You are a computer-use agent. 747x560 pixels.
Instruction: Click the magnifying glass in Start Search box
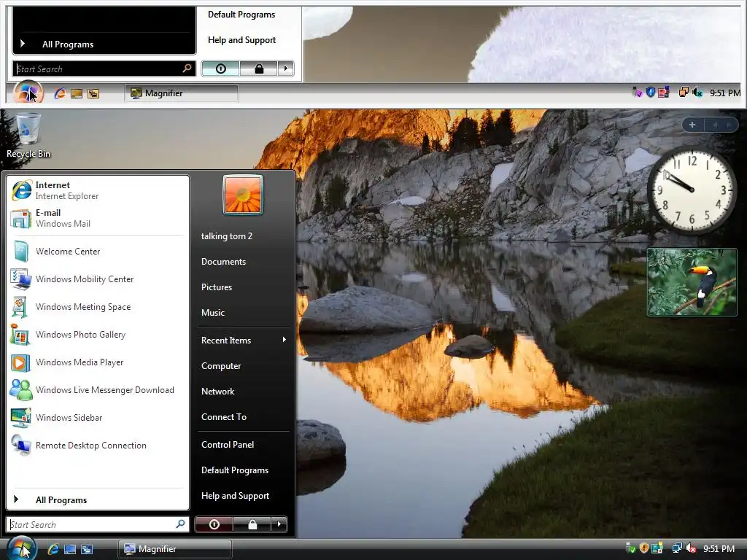pyautogui.click(x=181, y=524)
